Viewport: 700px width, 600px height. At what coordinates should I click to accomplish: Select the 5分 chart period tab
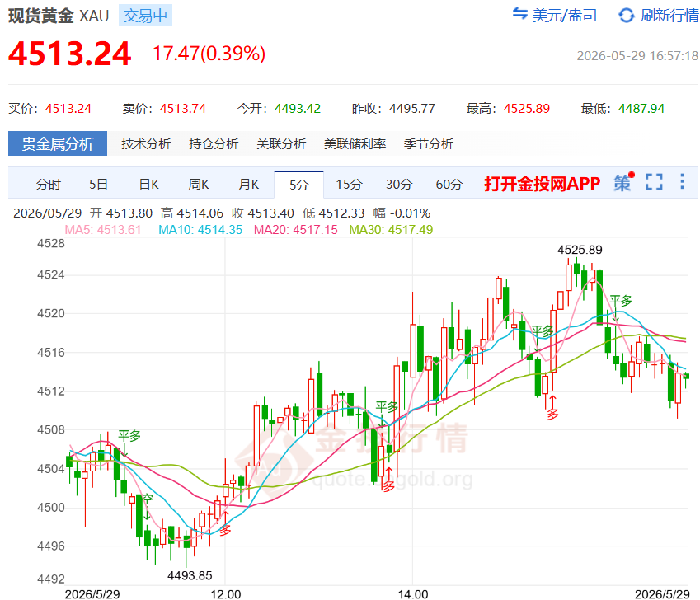click(x=298, y=185)
